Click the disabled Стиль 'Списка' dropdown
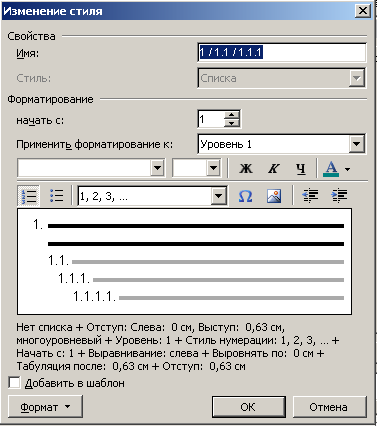This screenshot has height=426, width=377. tap(282, 78)
